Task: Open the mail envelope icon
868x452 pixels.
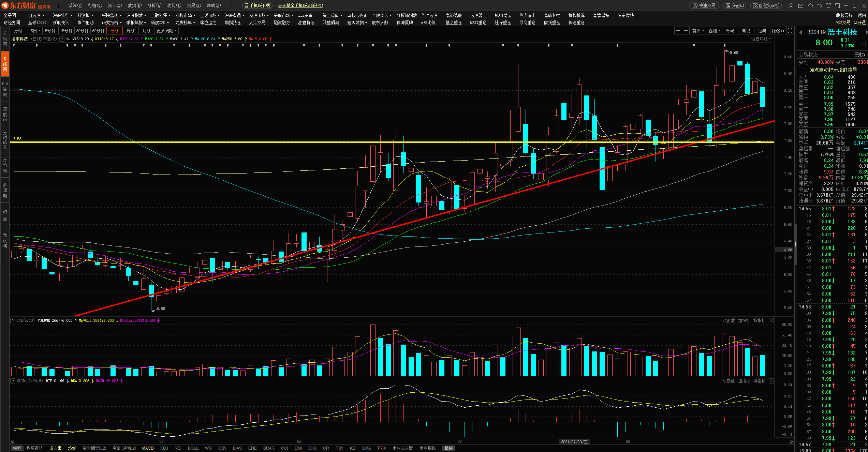Action: [801, 5]
